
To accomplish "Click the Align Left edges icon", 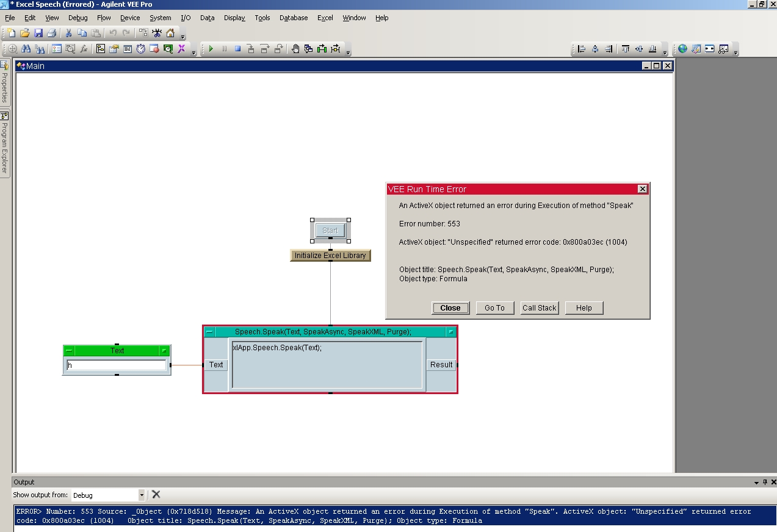I will point(581,49).
